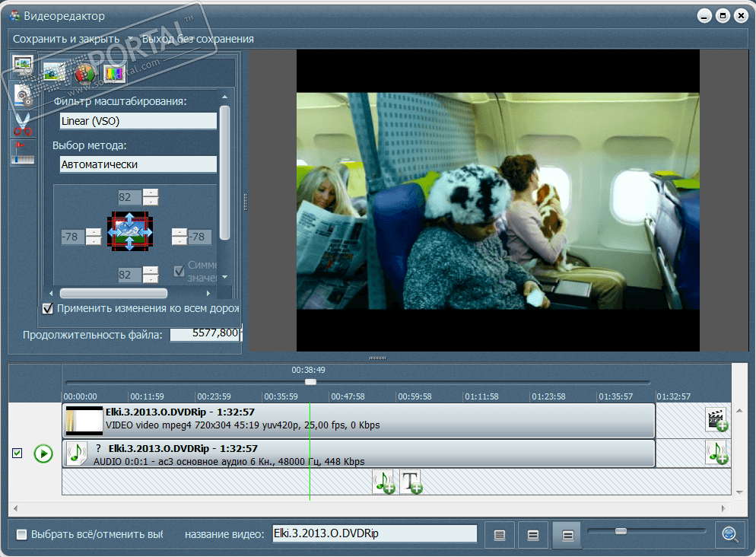Click settings panel scroll down arrow
The width and height of the screenshot is (756, 557).
click(224, 277)
